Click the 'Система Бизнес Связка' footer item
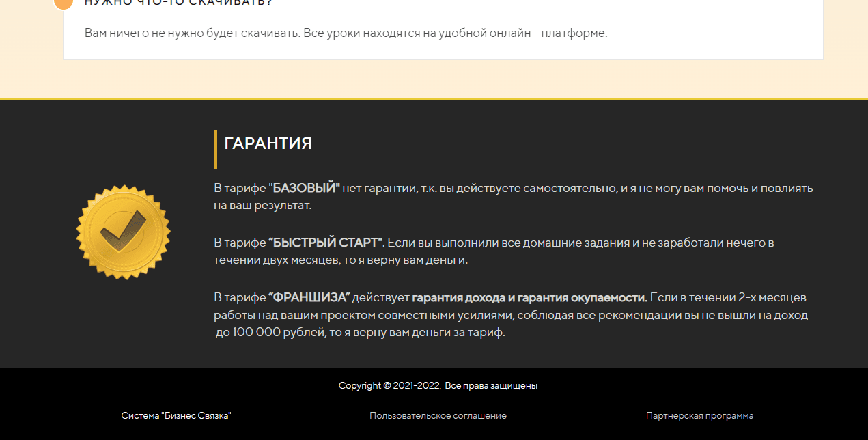 [x=176, y=415]
